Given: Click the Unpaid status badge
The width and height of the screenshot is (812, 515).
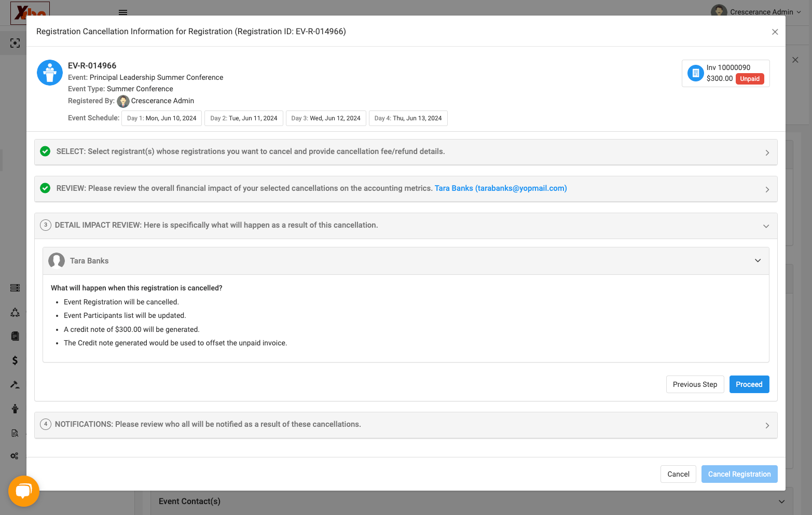Looking at the screenshot, I should click(x=750, y=79).
